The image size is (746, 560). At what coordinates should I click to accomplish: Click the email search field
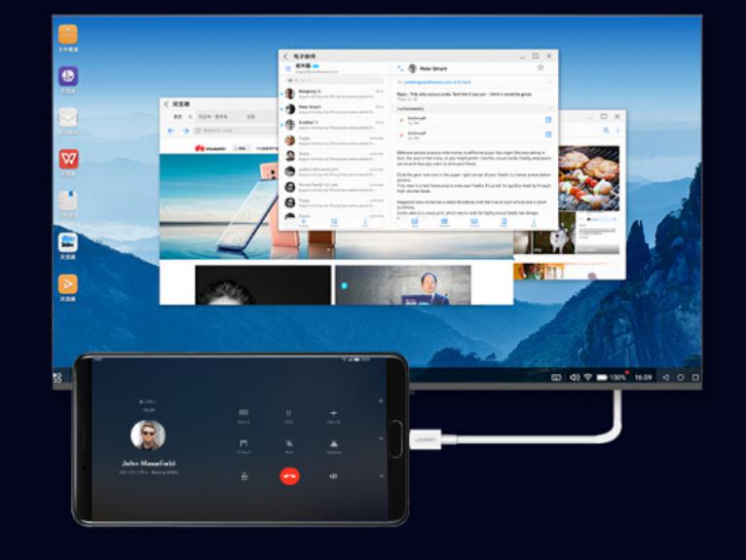pos(331,81)
